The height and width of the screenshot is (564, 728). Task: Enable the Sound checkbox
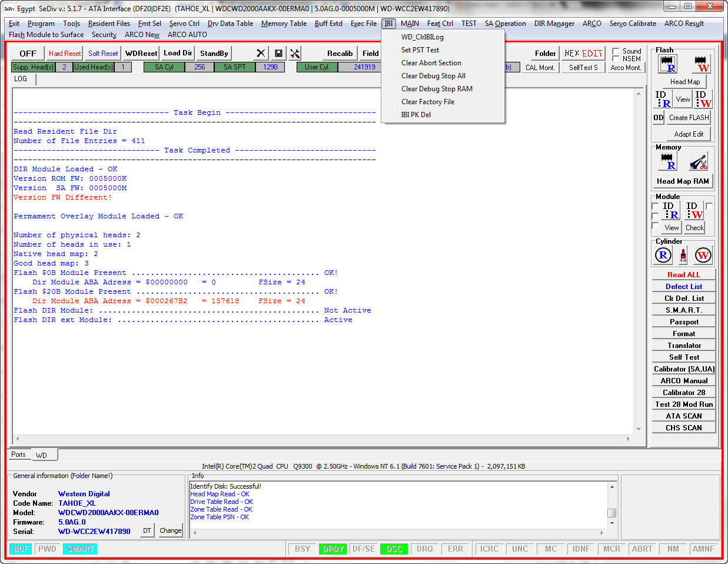616,51
